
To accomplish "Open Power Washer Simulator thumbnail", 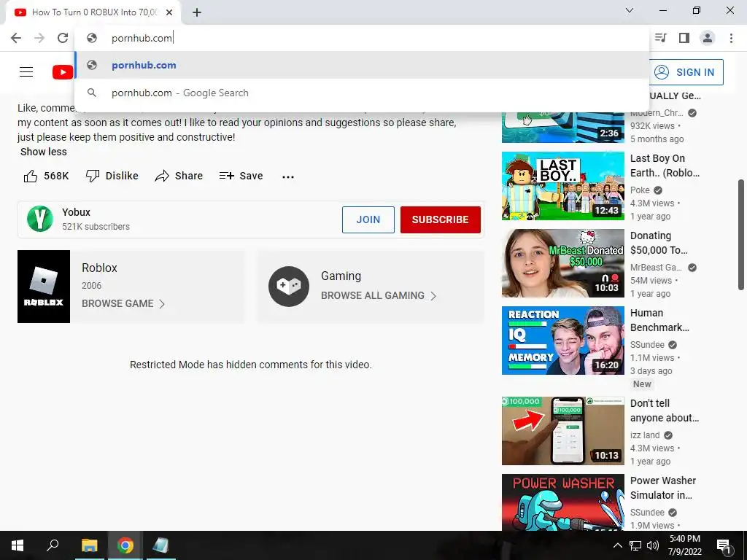I will (x=562, y=502).
